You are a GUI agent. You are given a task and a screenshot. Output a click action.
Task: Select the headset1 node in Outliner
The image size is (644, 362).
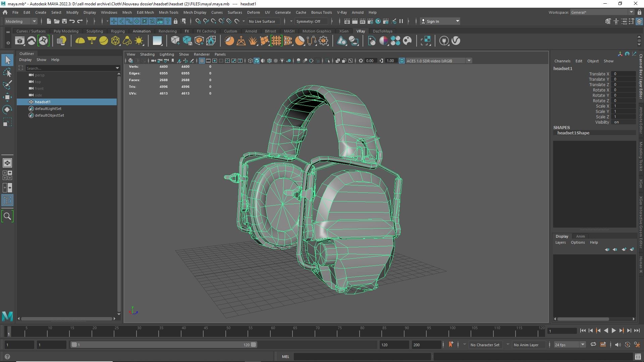click(67, 102)
